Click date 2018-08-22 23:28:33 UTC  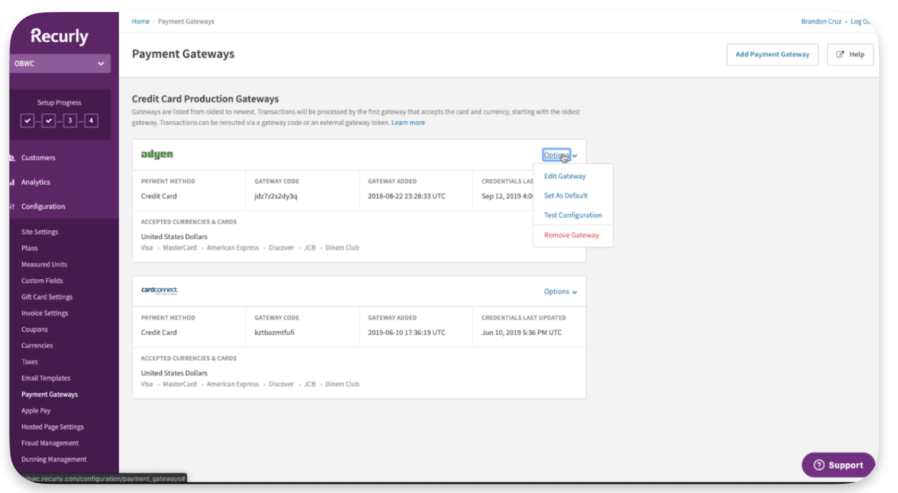click(x=406, y=196)
